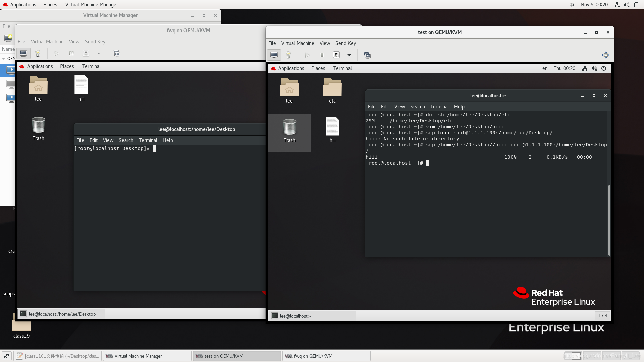Screen dimensions: 644x362
Task: Toggle the guest volume icon in test VM panel
Action: pyautogui.click(x=594, y=68)
